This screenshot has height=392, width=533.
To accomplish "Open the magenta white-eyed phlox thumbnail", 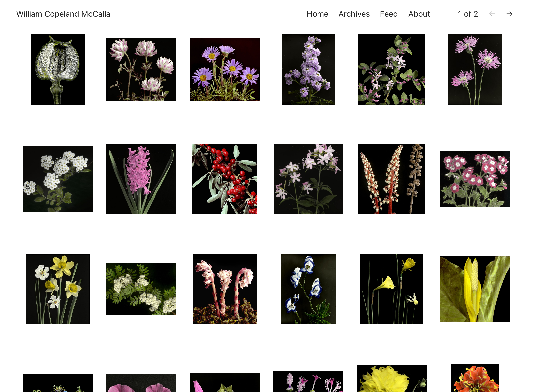I will click(475, 179).
